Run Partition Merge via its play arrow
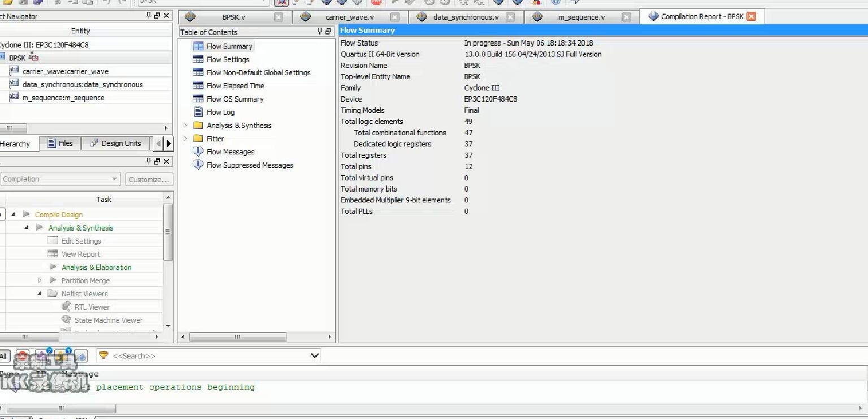 coord(53,280)
